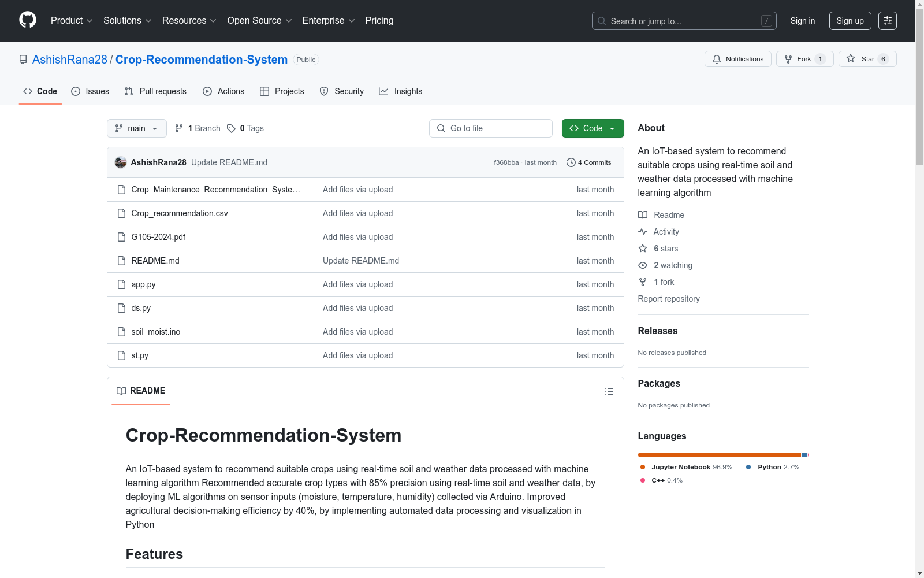Click file icon for G105-2024.pdf
The height and width of the screenshot is (578, 924).
121,237
